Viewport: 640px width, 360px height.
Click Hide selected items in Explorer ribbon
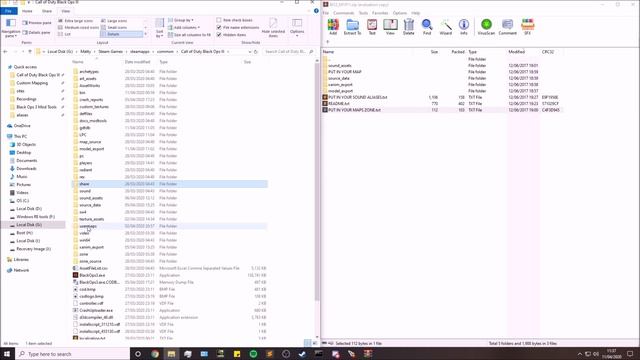pos(273,27)
